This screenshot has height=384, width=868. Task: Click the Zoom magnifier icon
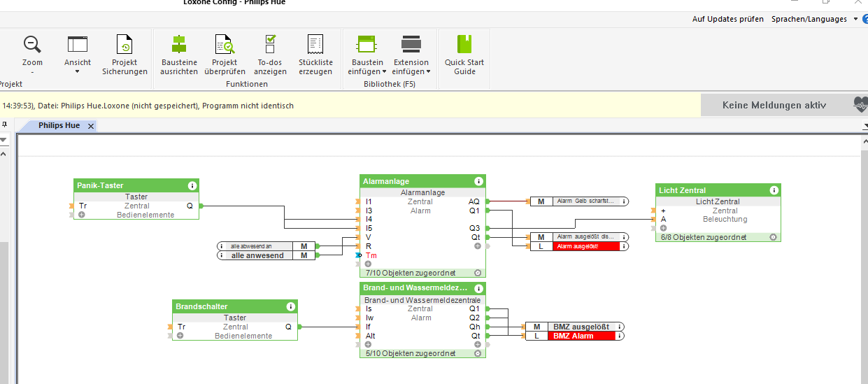point(32,45)
